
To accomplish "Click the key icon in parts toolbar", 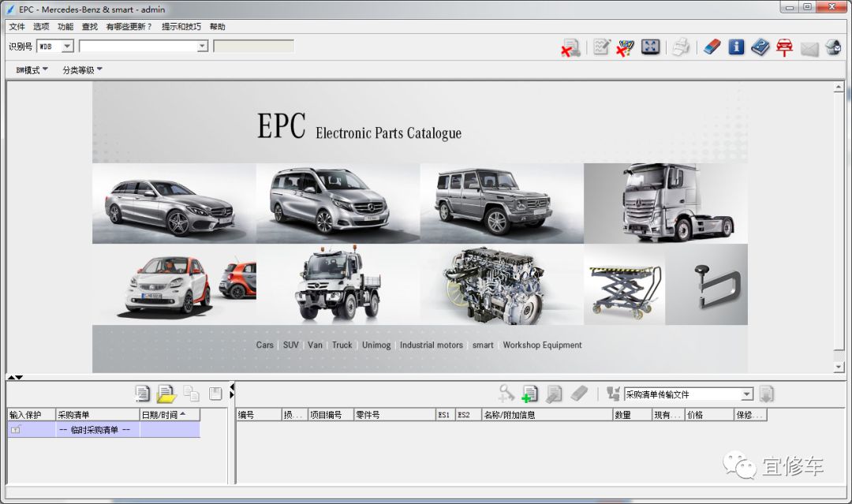I will point(506,394).
